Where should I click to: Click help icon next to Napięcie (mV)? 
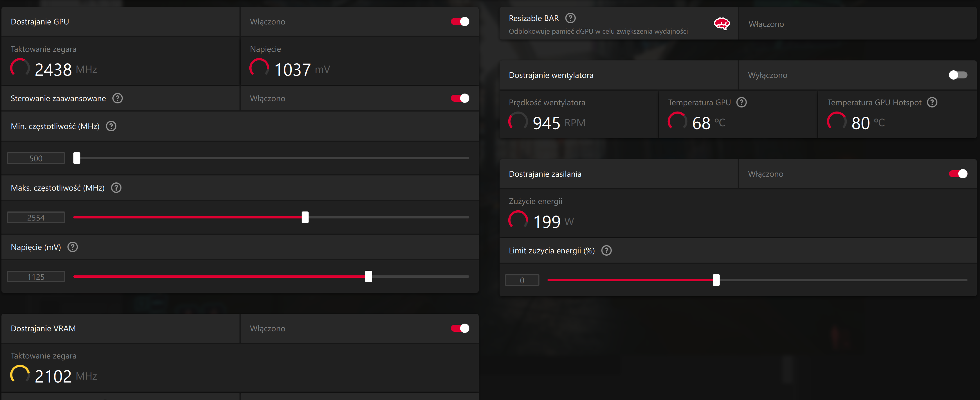[73, 247]
